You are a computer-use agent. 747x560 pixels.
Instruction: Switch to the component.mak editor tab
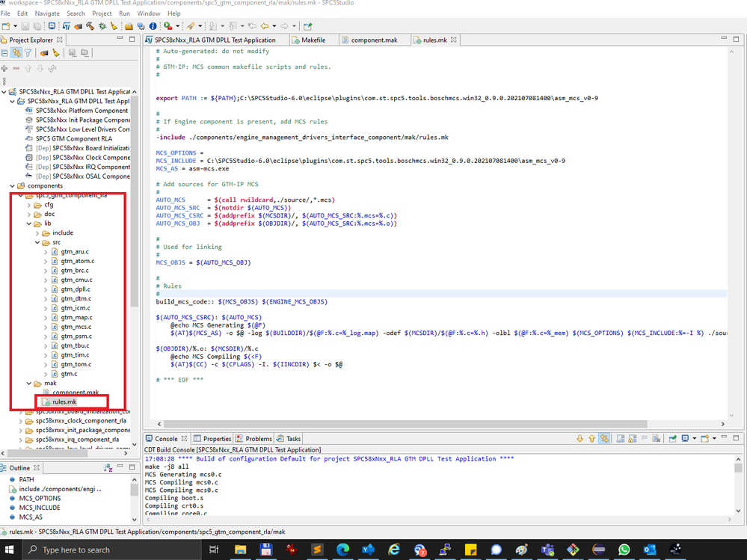[374, 40]
